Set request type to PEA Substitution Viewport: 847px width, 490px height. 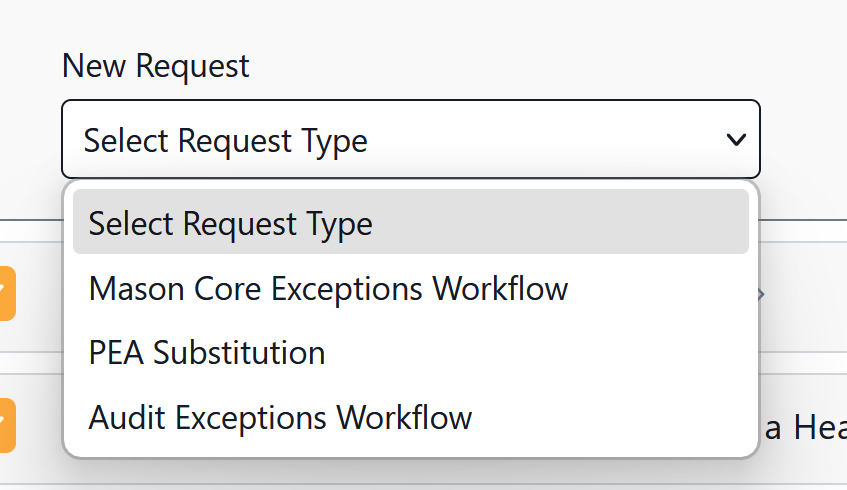tap(207, 353)
